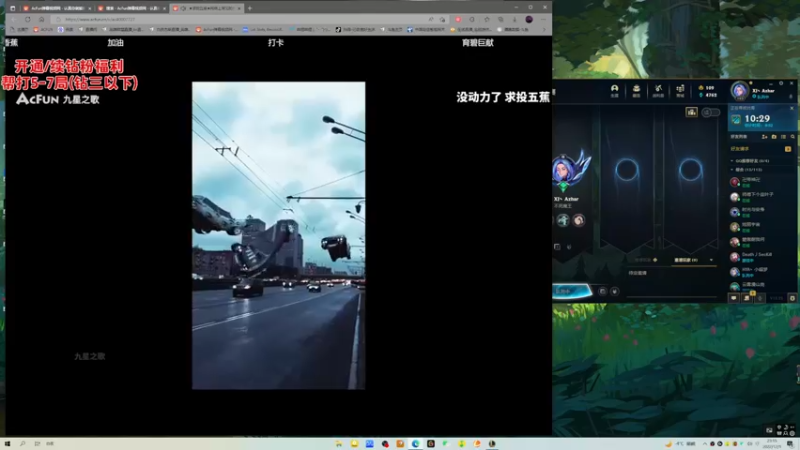The image size is (800, 450).
Task: Select first friend in online list
Action: click(763, 182)
